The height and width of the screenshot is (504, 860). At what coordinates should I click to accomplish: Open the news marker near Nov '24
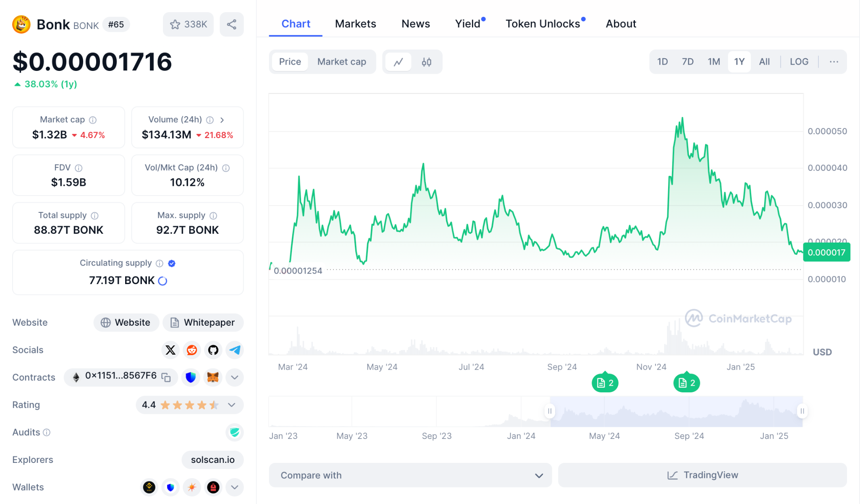coord(687,383)
